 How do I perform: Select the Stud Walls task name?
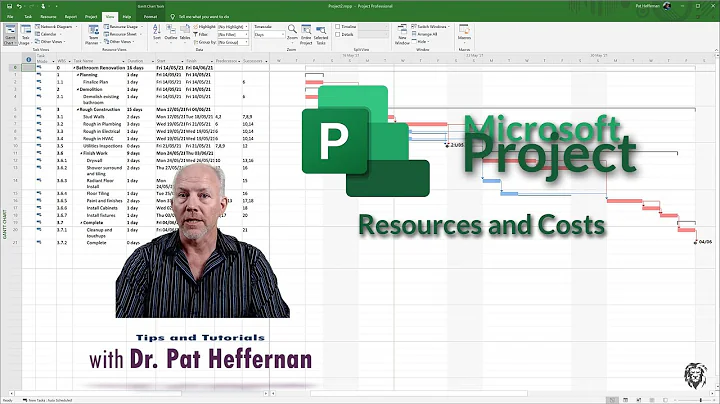[94, 117]
